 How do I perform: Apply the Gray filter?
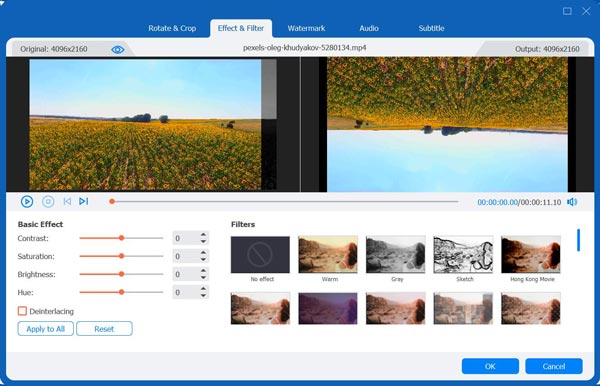pyautogui.click(x=395, y=254)
